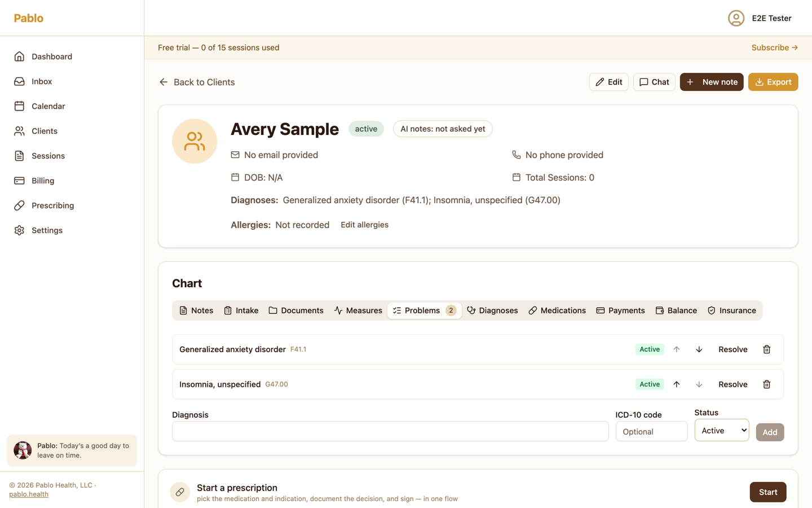
Task: Export the client record
Action: pyautogui.click(x=773, y=82)
